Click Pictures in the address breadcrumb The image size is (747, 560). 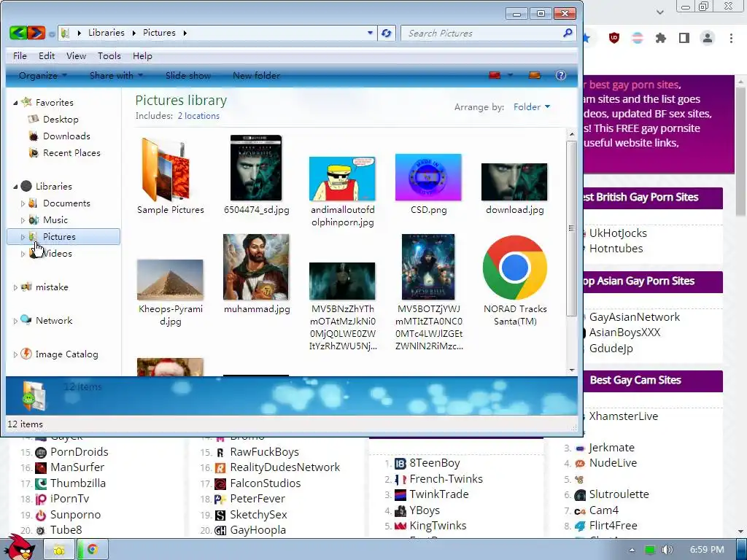point(159,33)
